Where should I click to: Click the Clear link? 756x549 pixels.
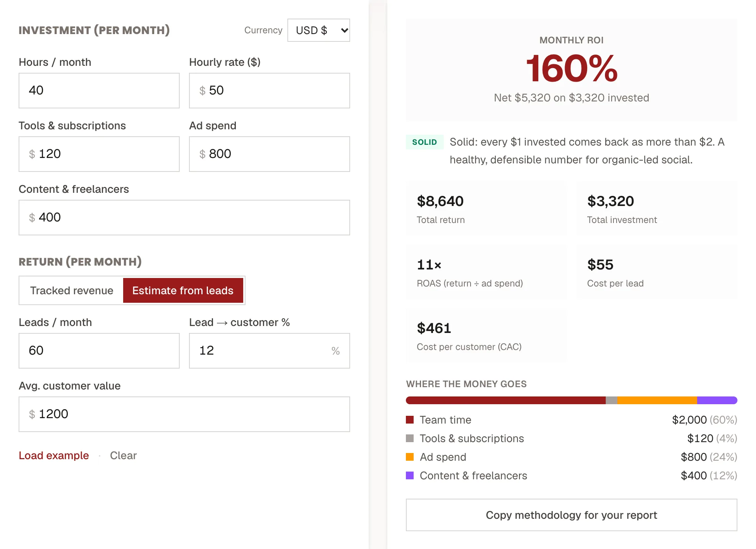pos(123,455)
